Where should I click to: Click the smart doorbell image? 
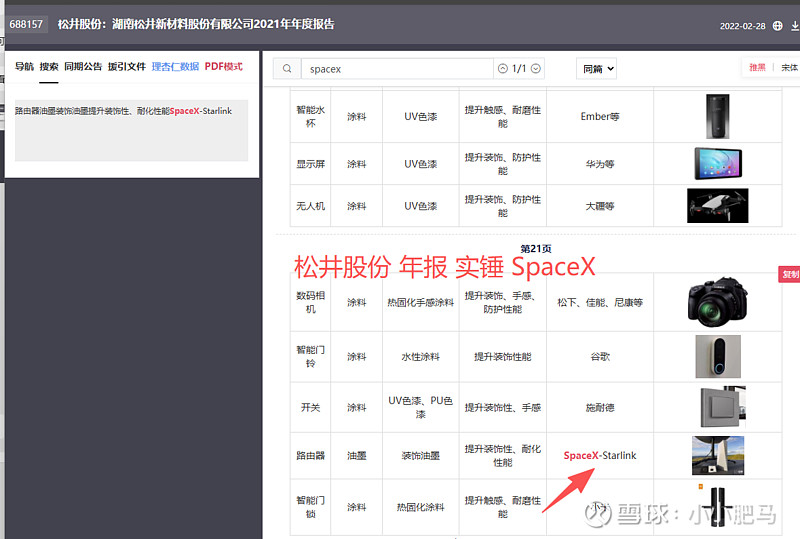(718, 356)
